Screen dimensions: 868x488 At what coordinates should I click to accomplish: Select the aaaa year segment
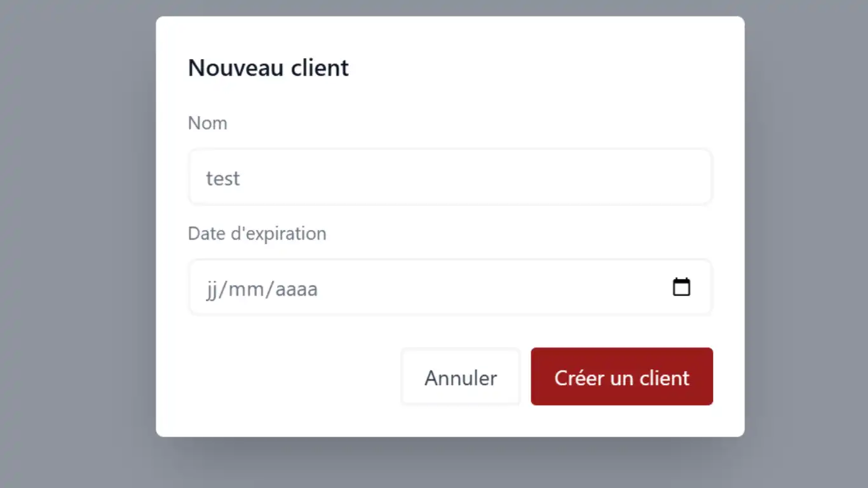coord(296,290)
